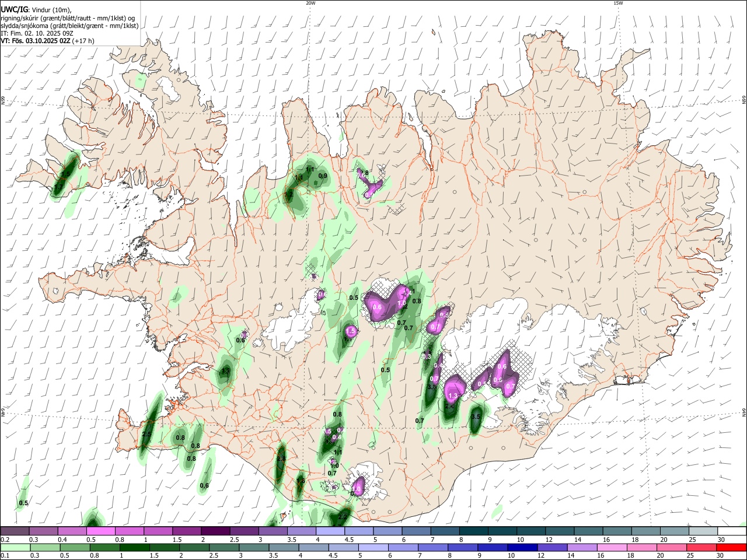The image size is (747, 560).
Task: Click the palest green rain swatch between 0.1 and 0.3
Action: pyautogui.click(x=15, y=547)
